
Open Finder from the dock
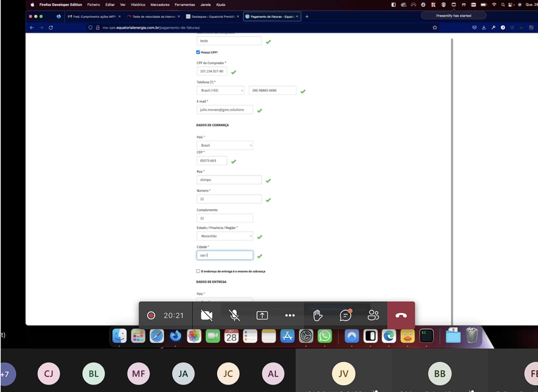coord(119,336)
